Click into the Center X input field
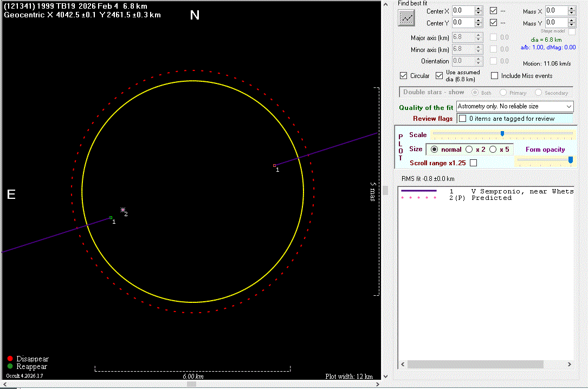This screenshot has height=389, width=588. 462,10
